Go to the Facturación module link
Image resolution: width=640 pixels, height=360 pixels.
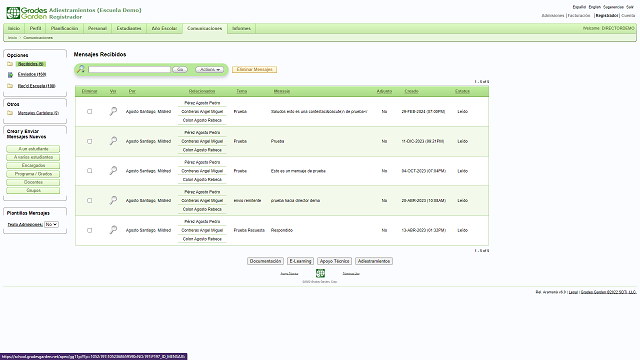point(579,16)
